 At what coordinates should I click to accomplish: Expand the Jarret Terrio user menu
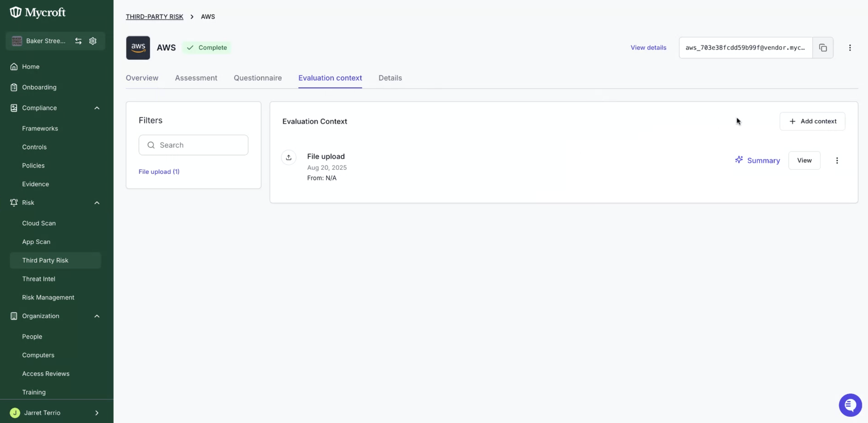(97, 413)
